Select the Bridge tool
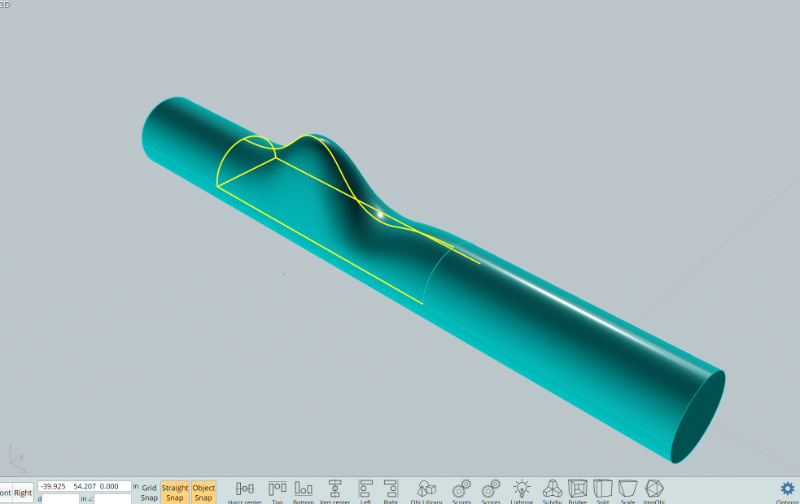Screen dimensions: 800x504 (578, 490)
